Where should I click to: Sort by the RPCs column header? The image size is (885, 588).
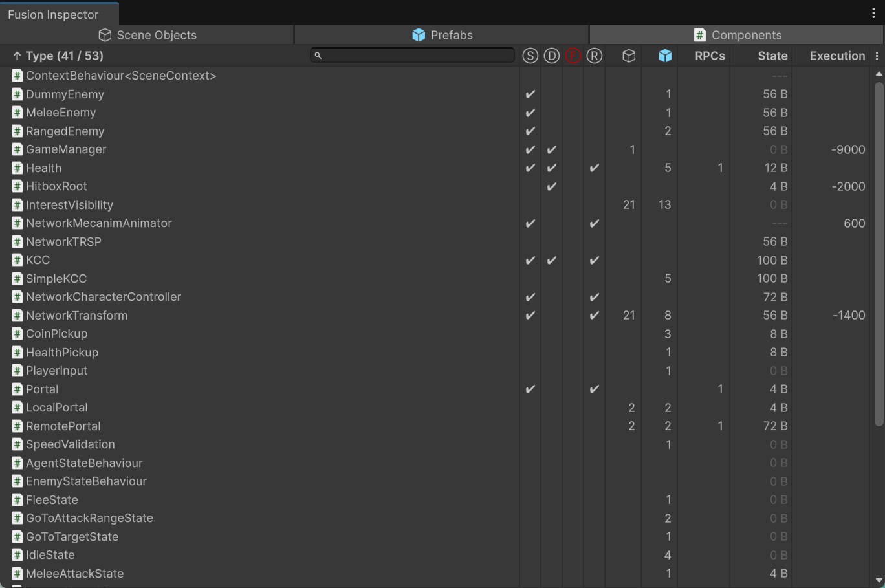709,56
